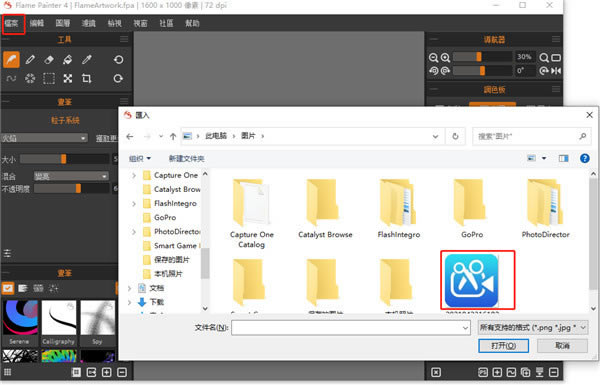Open the first menu in menu bar
Screen dimensions: 600x385
[x=12, y=23]
